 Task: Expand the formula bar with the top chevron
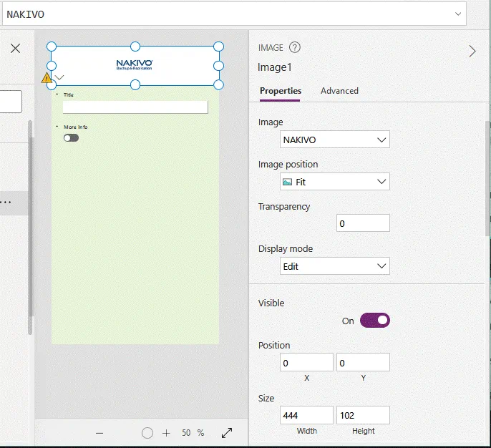click(458, 14)
